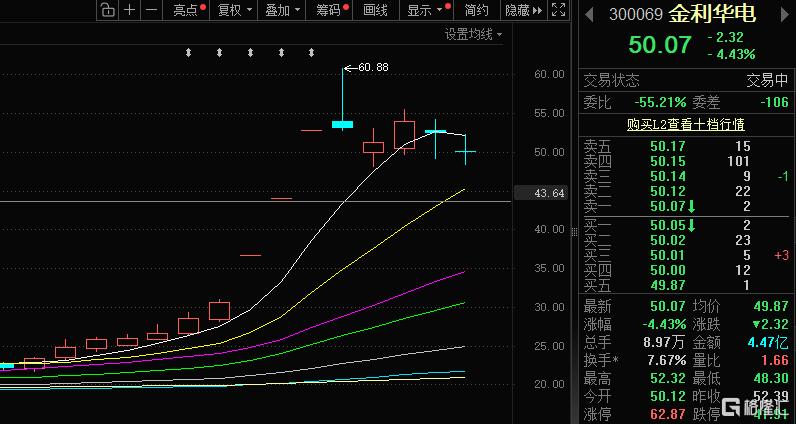Screen dimensions: 796x424
Task: Click the latest cyan cross candlestick
Action: pos(466,150)
